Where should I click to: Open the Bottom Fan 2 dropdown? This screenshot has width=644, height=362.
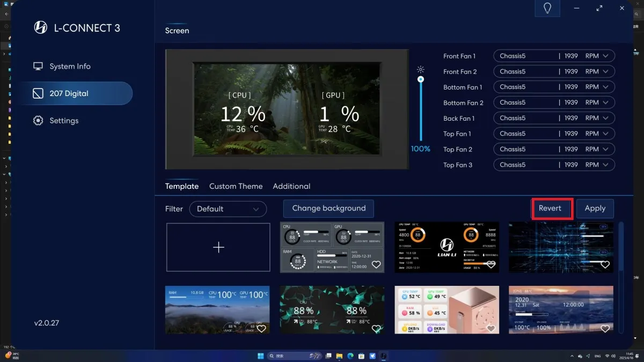point(554,102)
